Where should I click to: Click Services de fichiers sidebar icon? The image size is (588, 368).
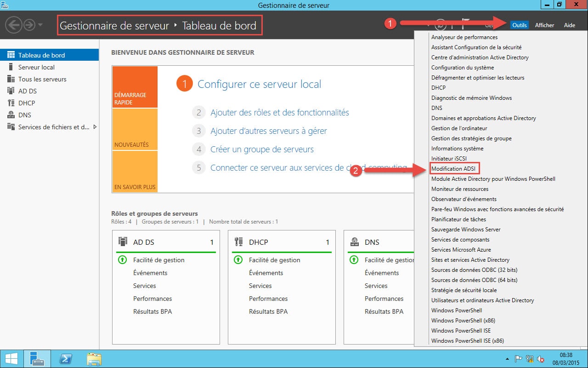click(x=11, y=127)
